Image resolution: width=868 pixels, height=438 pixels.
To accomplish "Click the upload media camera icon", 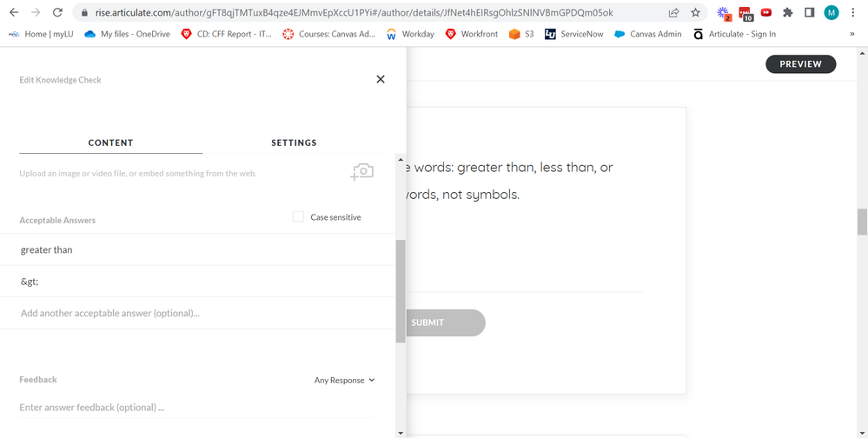I will [362, 172].
